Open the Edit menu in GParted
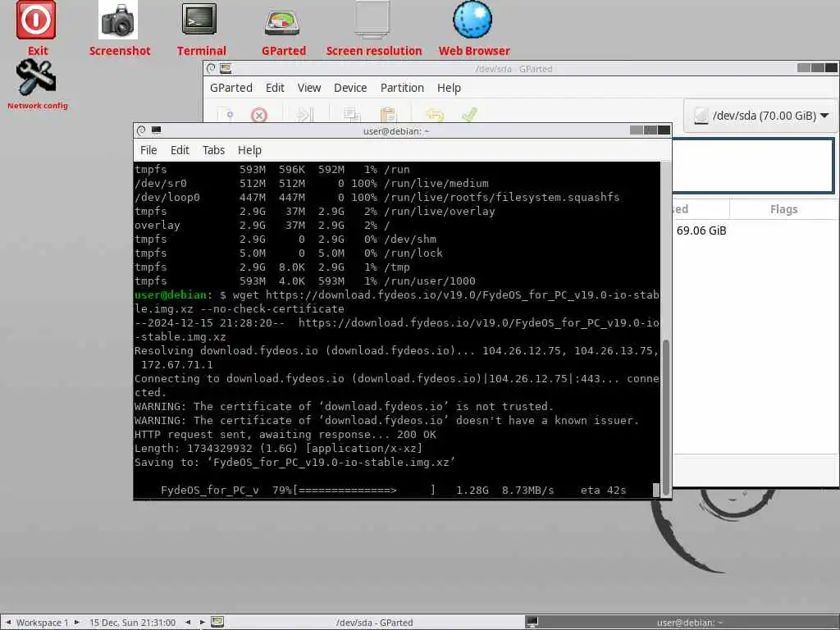840x630 pixels. click(x=275, y=88)
